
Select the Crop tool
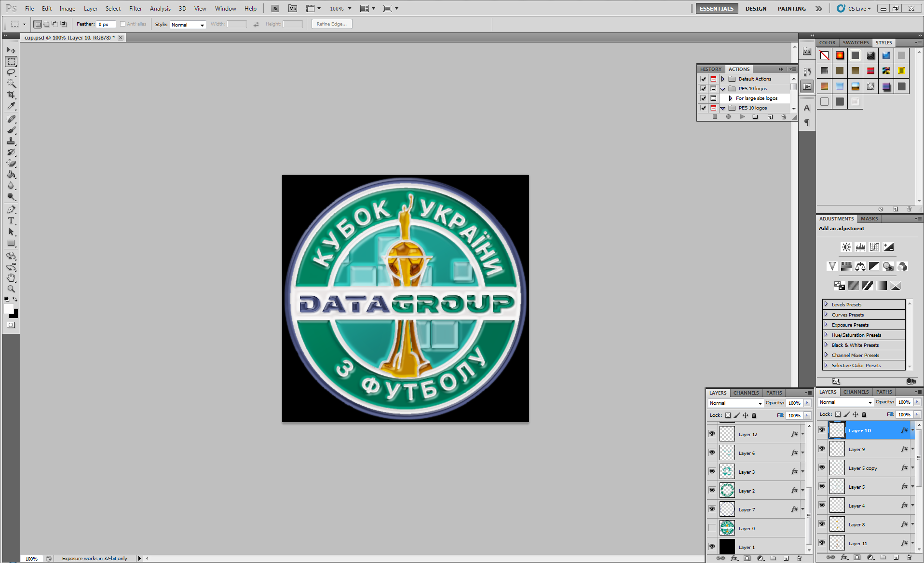11,95
